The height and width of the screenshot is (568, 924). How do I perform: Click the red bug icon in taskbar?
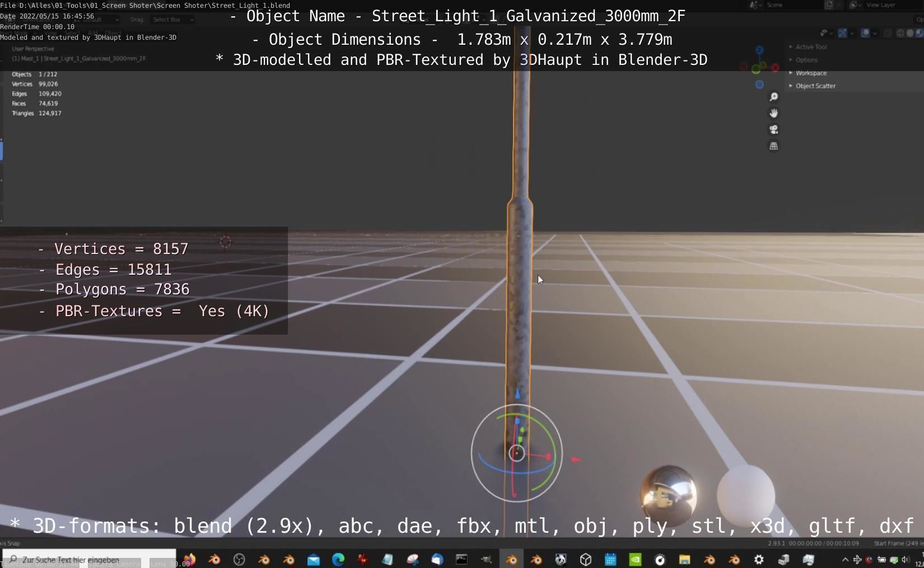pos(363,560)
